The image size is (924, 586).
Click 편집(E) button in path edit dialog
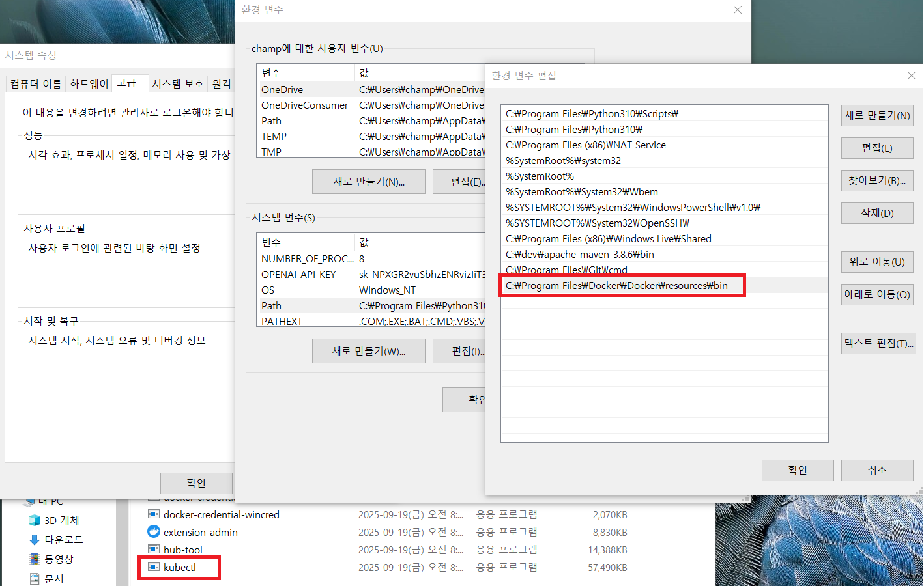coord(877,148)
